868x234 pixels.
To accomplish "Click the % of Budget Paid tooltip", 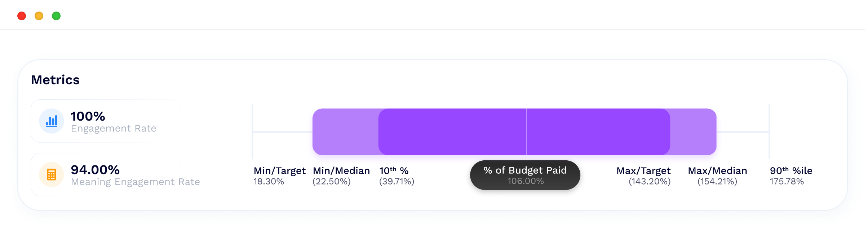I will (525, 175).
